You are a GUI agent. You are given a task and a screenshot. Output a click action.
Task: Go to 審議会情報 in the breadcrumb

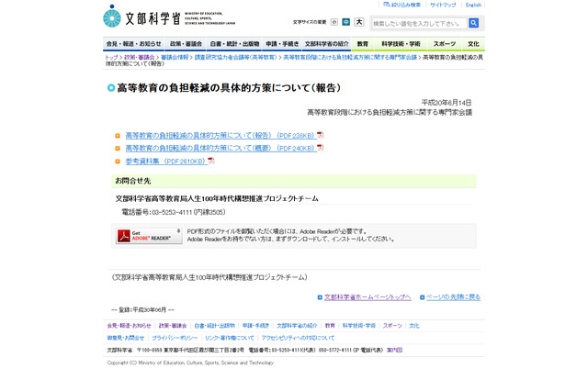175,57
